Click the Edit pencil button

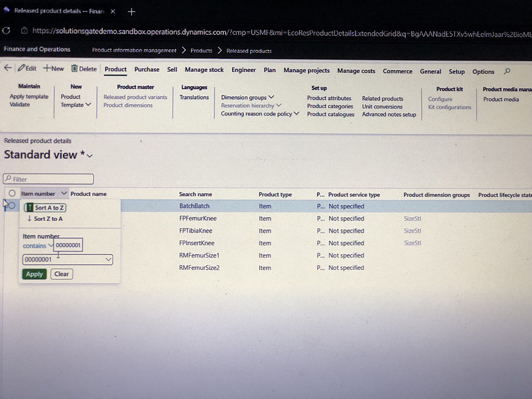(27, 68)
